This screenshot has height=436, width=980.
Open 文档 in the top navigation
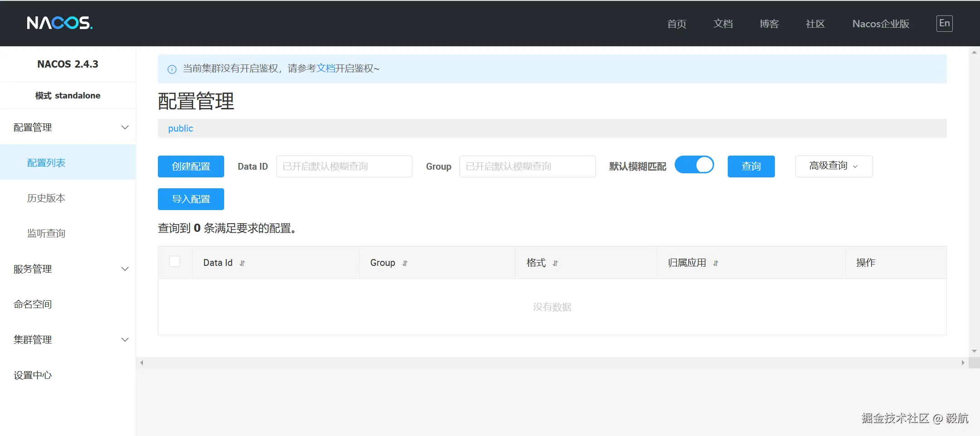point(723,24)
